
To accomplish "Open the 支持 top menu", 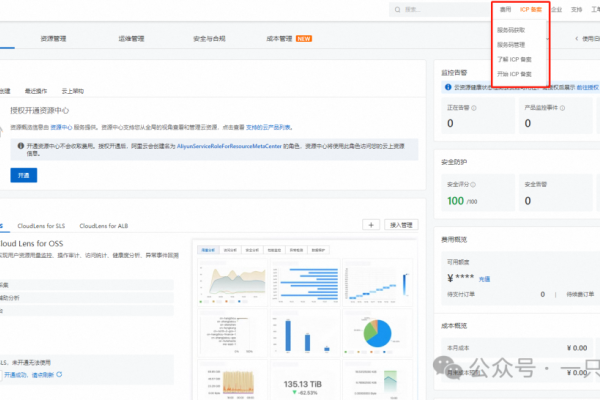I will click(x=576, y=10).
